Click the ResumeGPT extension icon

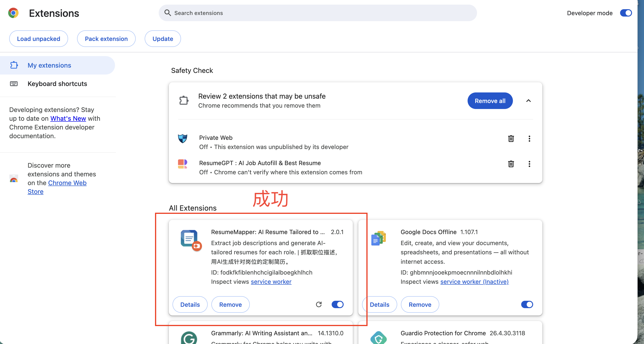[x=182, y=164]
